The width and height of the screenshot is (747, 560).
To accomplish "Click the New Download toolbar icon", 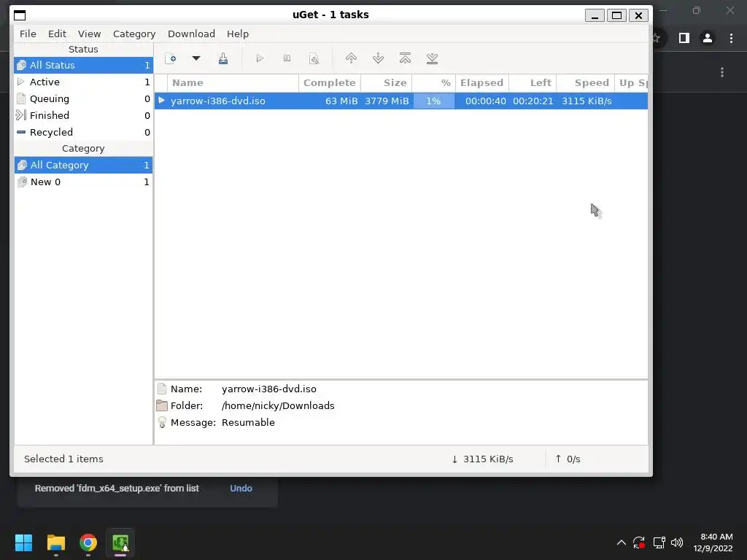I will click(171, 58).
